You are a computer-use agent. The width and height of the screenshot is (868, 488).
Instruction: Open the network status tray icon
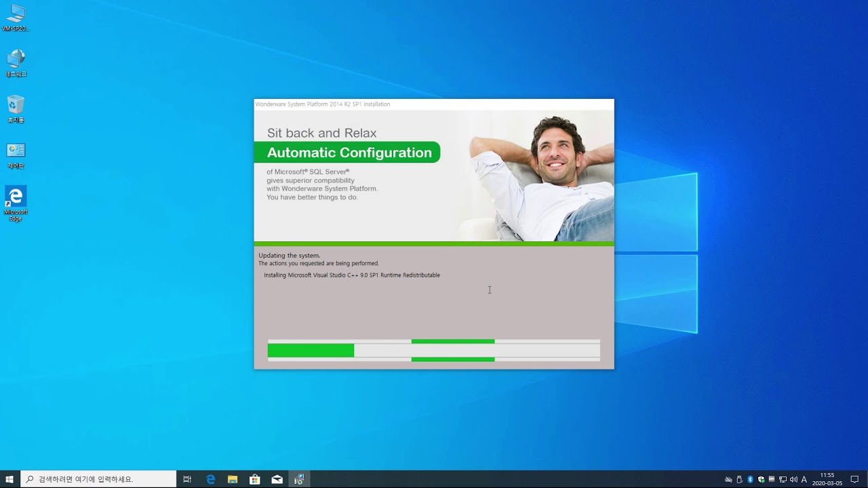pyautogui.click(x=783, y=479)
